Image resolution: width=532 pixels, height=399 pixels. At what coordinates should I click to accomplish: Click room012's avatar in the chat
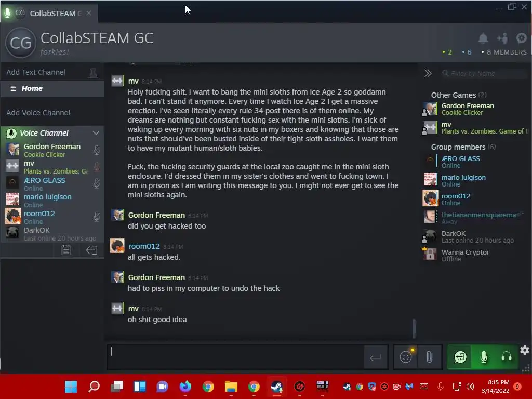point(117,246)
